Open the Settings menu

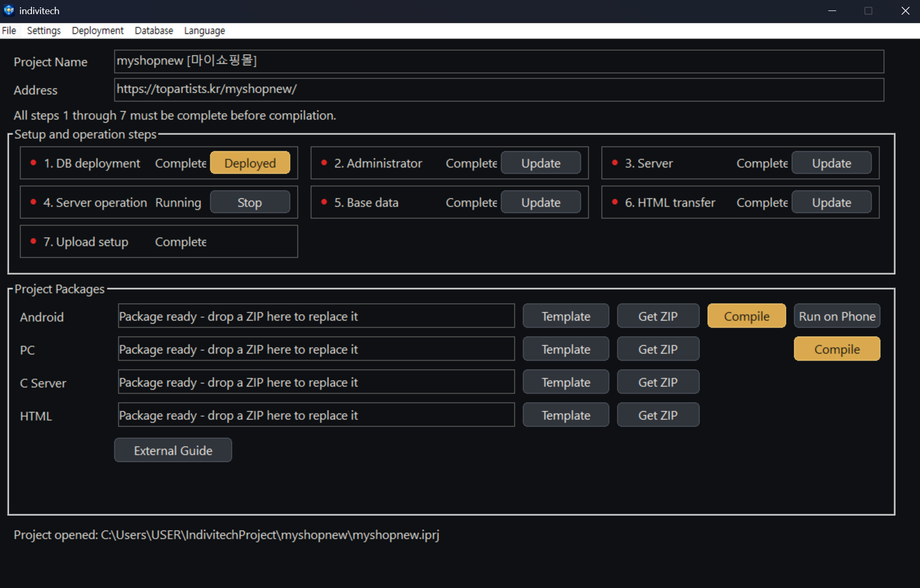[44, 30]
